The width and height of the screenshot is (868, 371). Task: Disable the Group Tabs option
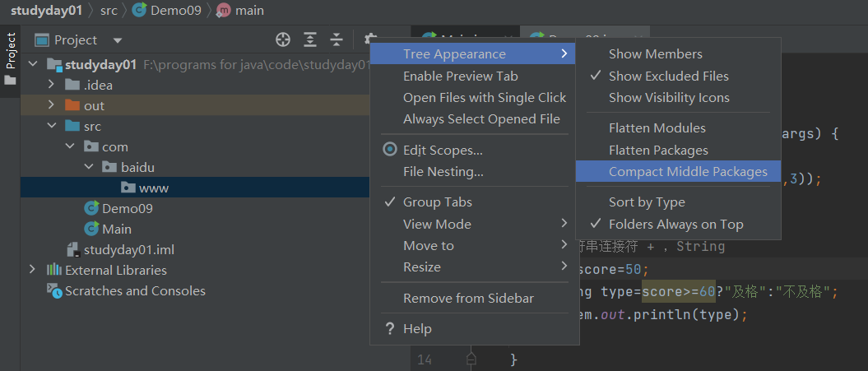(x=437, y=202)
